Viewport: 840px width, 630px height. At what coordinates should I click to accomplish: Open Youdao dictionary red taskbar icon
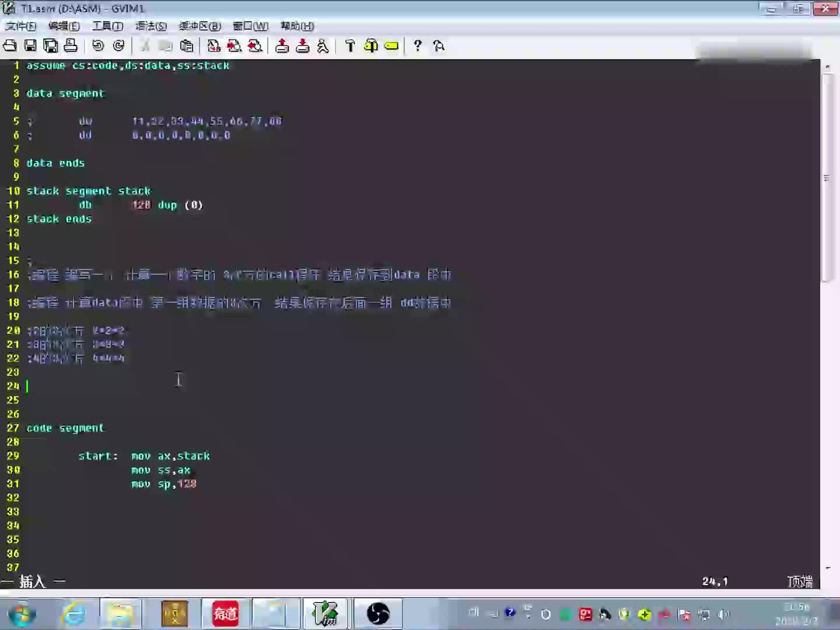(225, 614)
